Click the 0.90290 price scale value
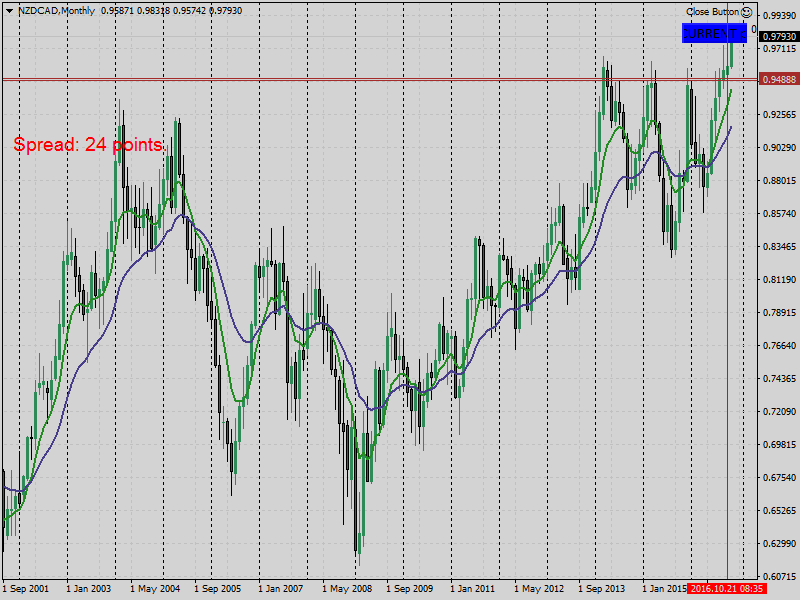The width and height of the screenshot is (800, 600). [779, 148]
